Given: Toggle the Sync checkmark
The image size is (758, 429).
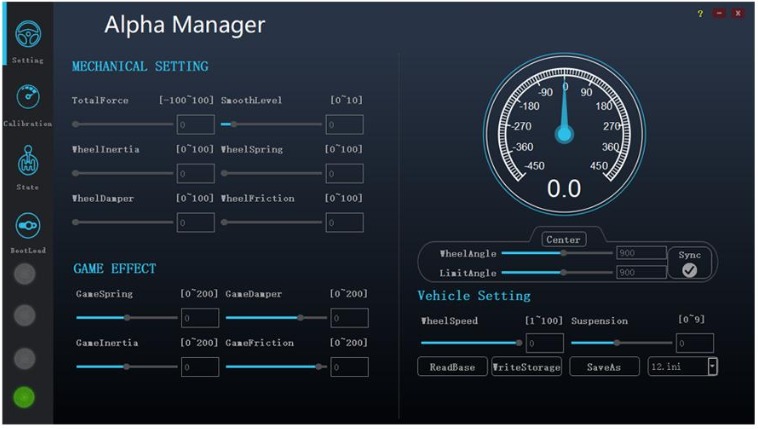Looking at the screenshot, I should pyautogui.click(x=689, y=270).
